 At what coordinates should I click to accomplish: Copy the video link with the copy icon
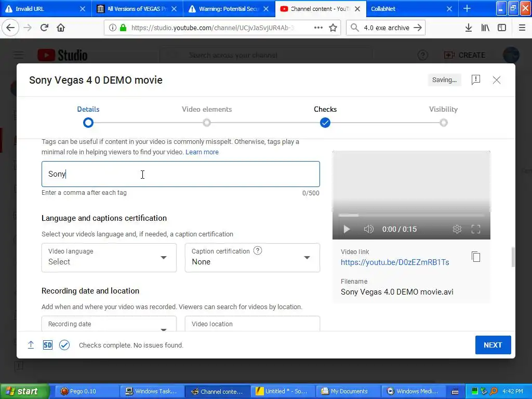coord(476,257)
